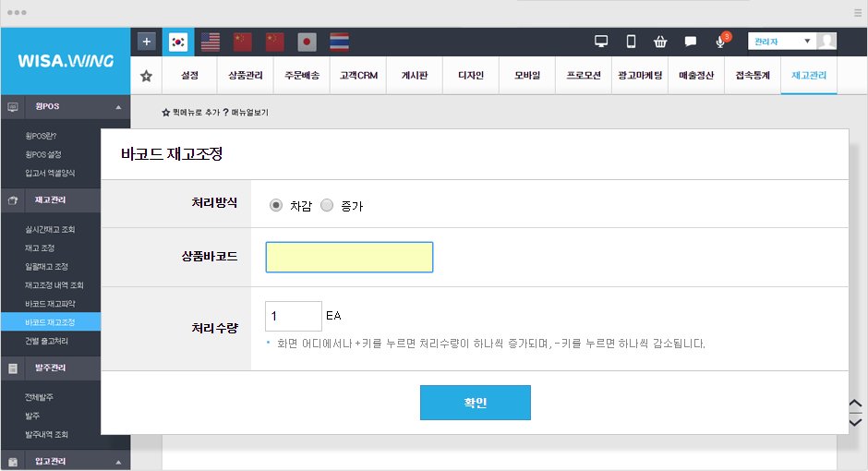Screen dimensions: 868x471
Task: Click the 재고관리 sidebar box icon
Action: [x=13, y=200]
